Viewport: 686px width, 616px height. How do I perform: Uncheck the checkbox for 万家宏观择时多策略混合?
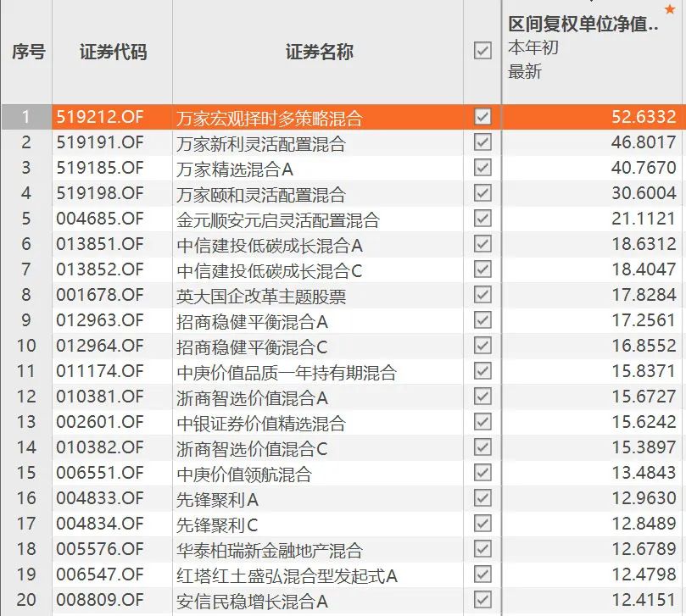coord(482,117)
